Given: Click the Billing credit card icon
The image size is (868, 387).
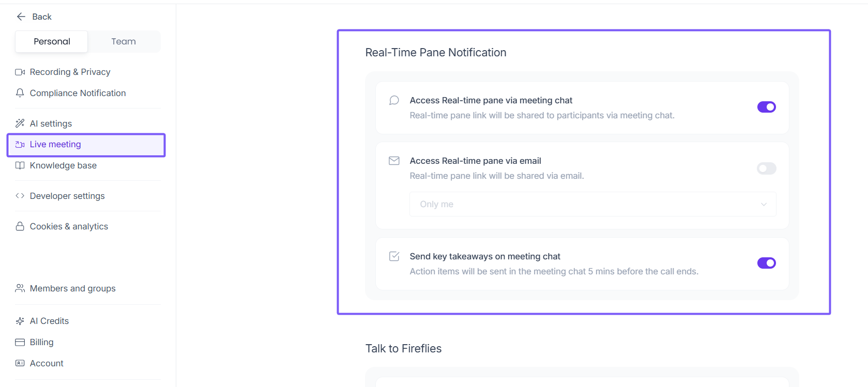Looking at the screenshot, I should click(20, 342).
